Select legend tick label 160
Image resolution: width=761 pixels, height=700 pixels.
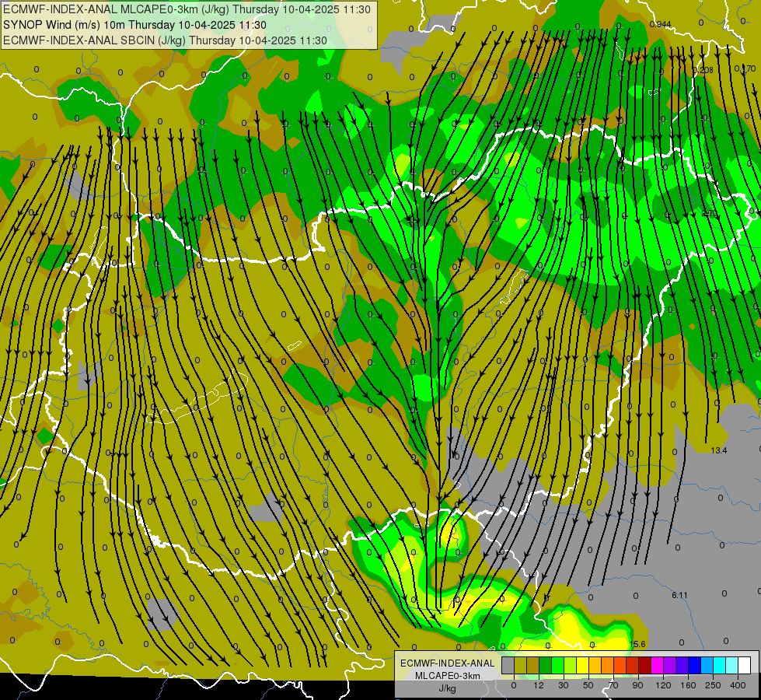coord(688,685)
